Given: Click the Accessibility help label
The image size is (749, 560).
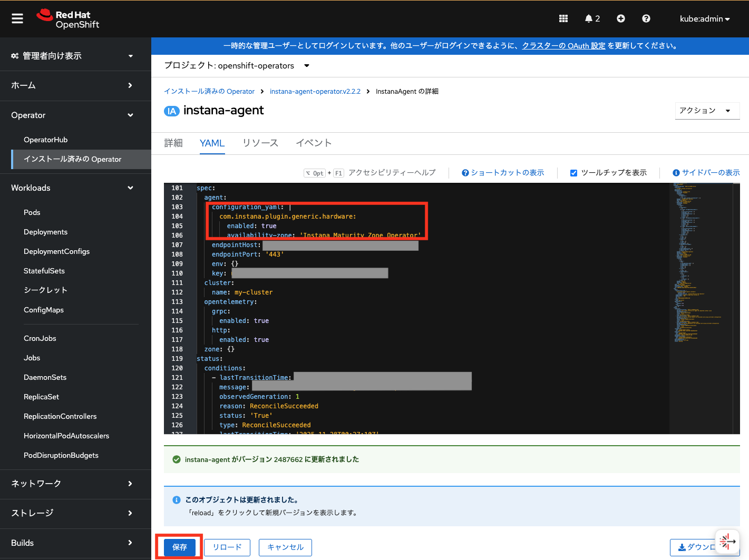Looking at the screenshot, I should pyautogui.click(x=392, y=173).
